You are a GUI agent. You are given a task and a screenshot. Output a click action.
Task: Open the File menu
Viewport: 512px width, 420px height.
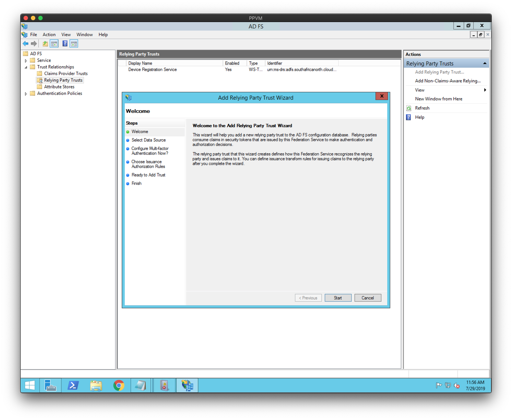click(33, 35)
